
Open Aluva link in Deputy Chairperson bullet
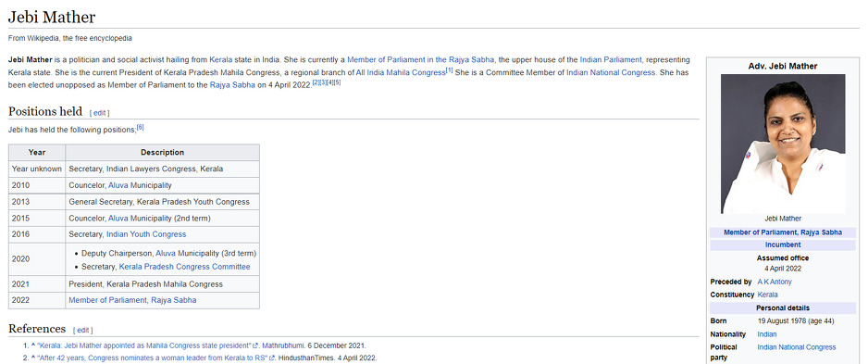pos(166,253)
